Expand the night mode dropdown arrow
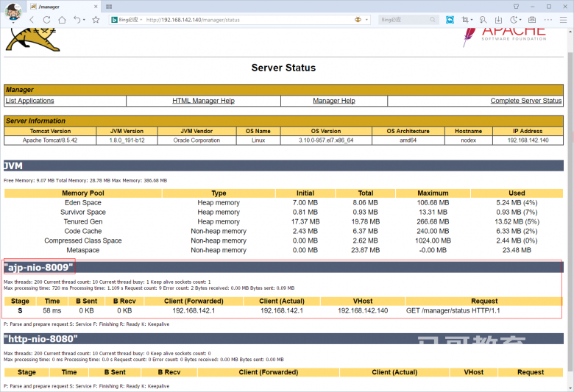Image resolution: width=574 pixels, height=392 pixels. coord(520,20)
